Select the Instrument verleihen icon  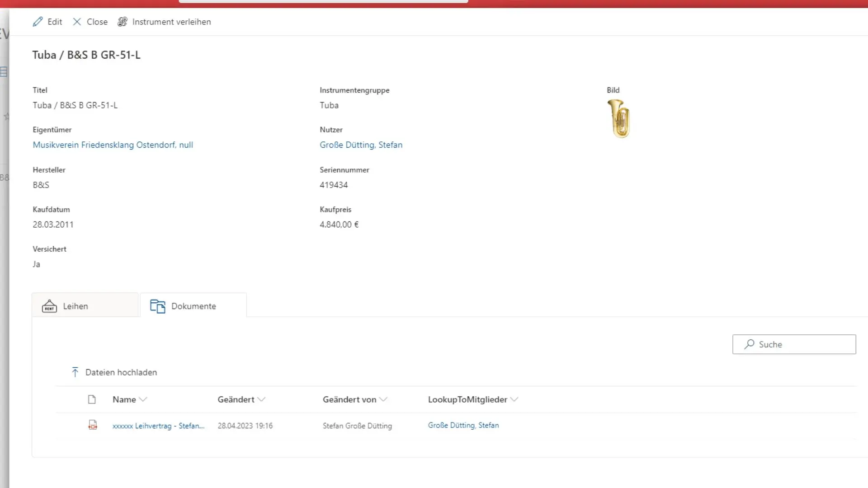pyautogui.click(x=122, y=21)
